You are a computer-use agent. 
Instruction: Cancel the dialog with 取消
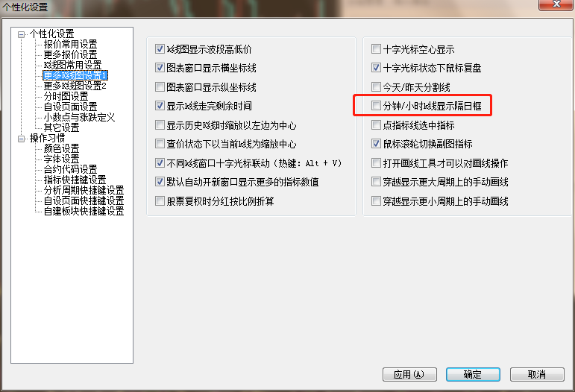(537, 374)
